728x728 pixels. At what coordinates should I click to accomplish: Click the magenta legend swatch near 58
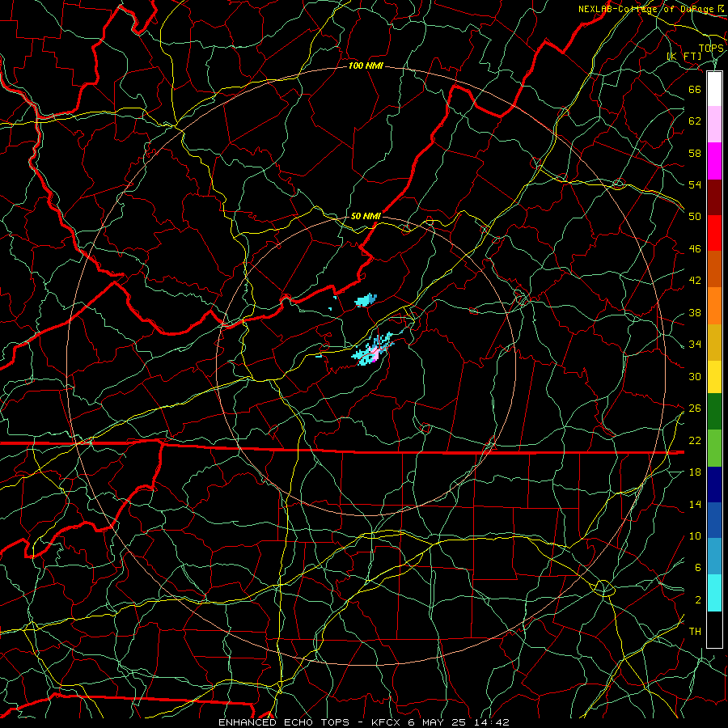(x=714, y=161)
